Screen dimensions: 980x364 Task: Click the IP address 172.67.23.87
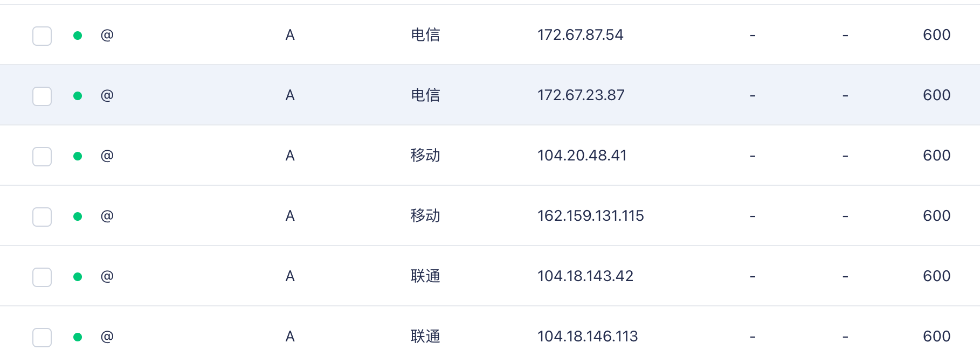point(581,95)
